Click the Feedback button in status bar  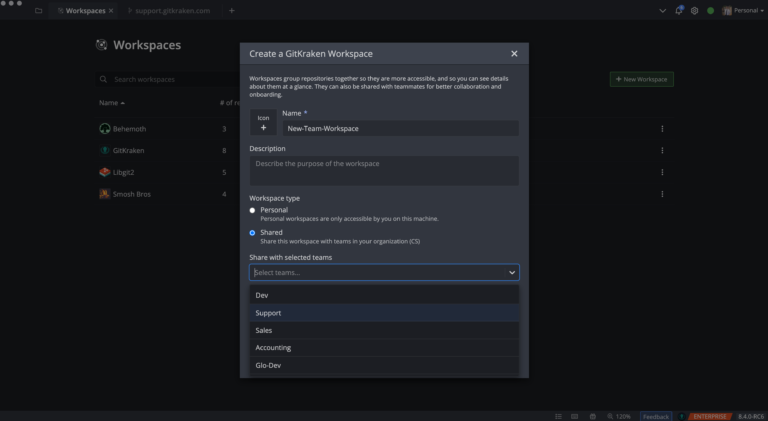coord(656,415)
